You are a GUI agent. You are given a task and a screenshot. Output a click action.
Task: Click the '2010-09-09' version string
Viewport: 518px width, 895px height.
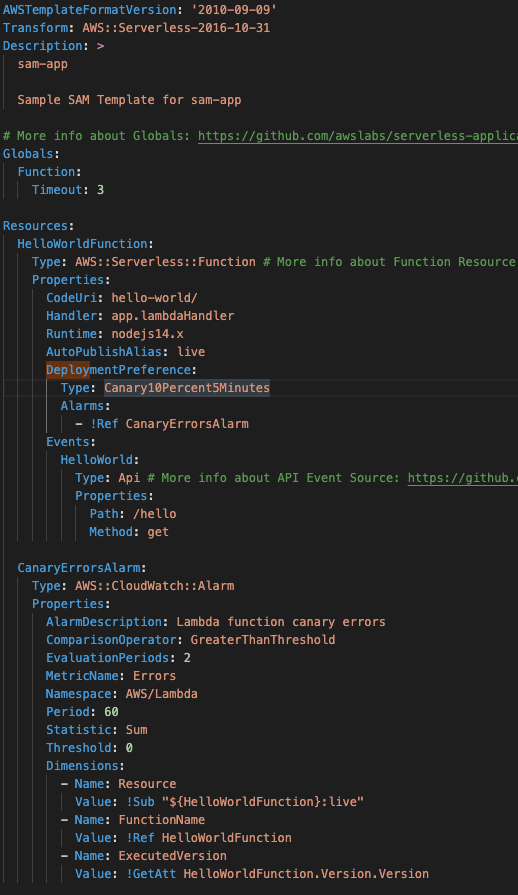pyautogui.click(x=233, y=10)
